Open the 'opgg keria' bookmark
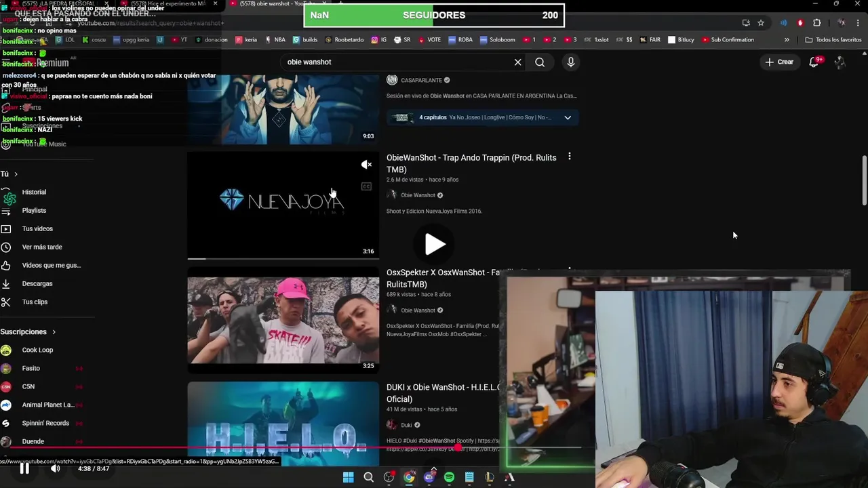Viewport: 868px width, 488px height. pos(131,40)
